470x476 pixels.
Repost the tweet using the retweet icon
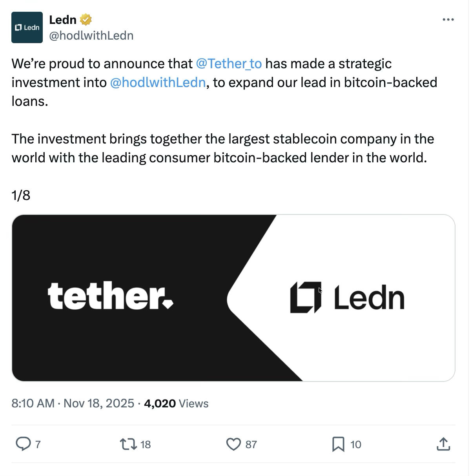pos(128,444)
